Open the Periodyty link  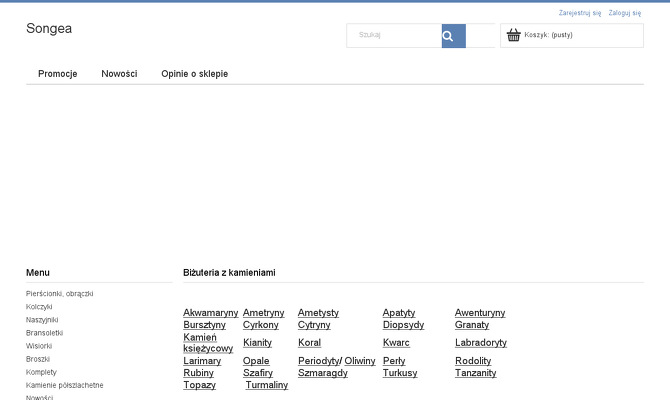click(319, 361)
